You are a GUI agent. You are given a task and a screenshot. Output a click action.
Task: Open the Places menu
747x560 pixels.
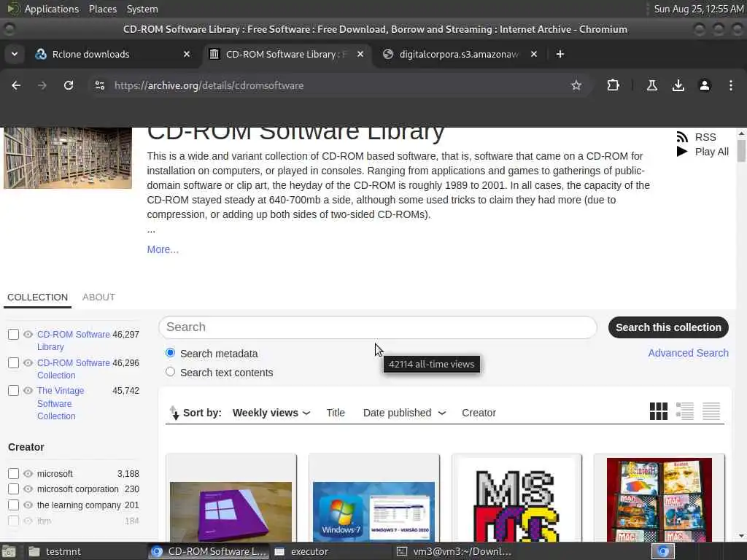pos(102,9)
